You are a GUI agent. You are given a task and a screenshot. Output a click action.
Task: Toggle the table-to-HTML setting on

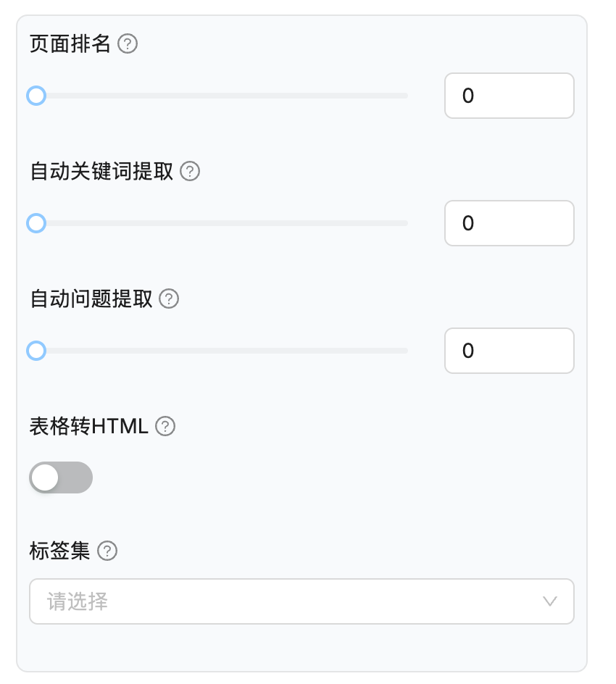[x=61, y=477]
